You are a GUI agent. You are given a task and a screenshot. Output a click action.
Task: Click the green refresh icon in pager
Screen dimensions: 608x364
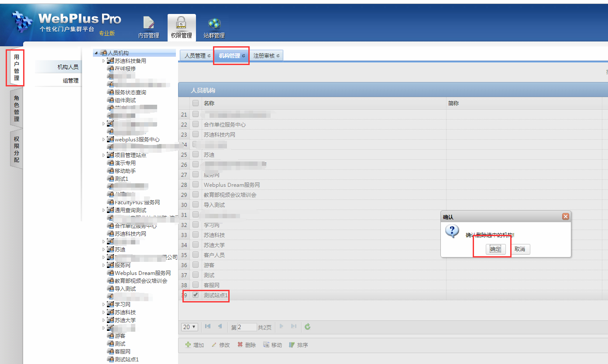tap(308, 326)
